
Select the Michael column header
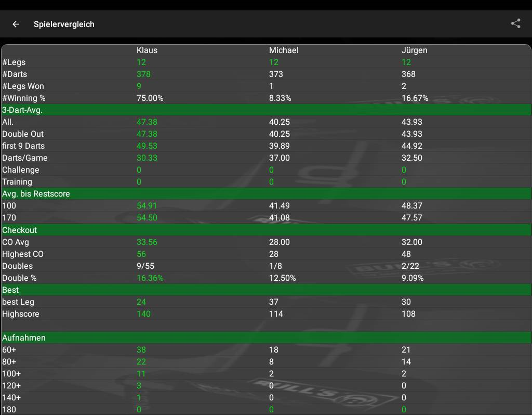pos(284,50)
